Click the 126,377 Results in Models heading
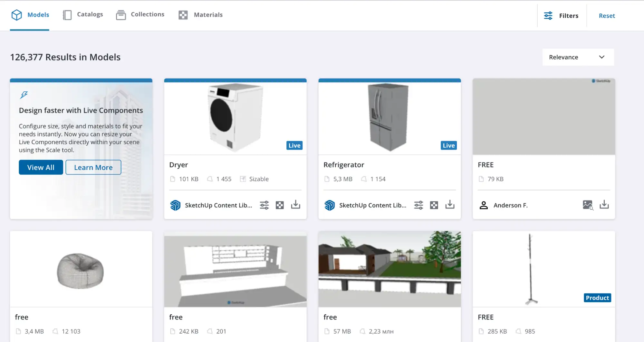Image resolution: width=644 pixels, height=342 pixels. [65, 57]
